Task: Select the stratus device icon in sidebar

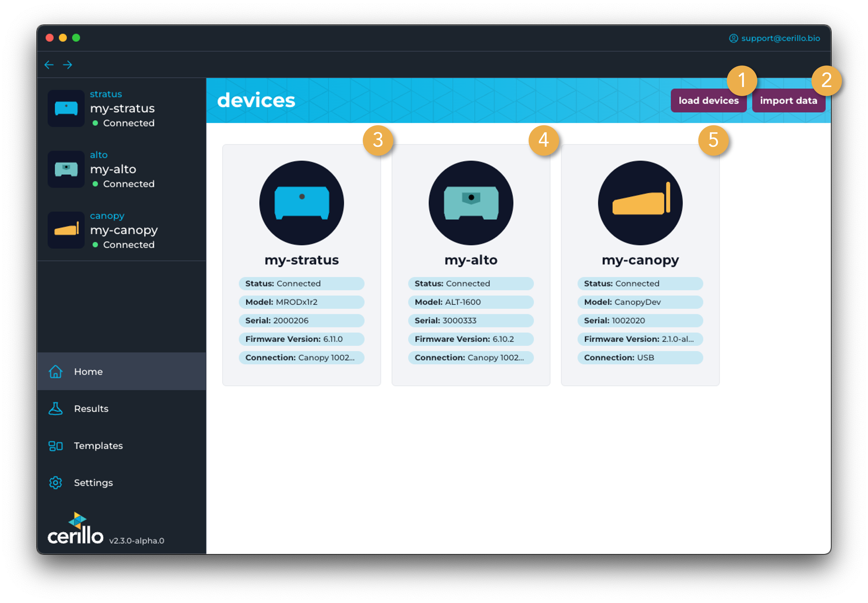Action: 66,108
